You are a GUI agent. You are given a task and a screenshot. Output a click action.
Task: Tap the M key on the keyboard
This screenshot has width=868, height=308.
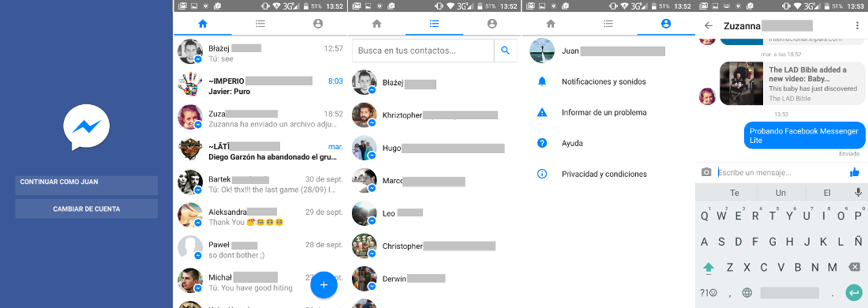pyautogui.click(x=832, y=268)
